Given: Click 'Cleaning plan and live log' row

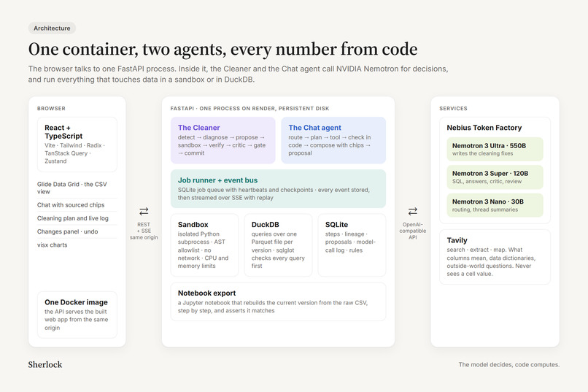Looking at the screenshot, I should point(77,218).
